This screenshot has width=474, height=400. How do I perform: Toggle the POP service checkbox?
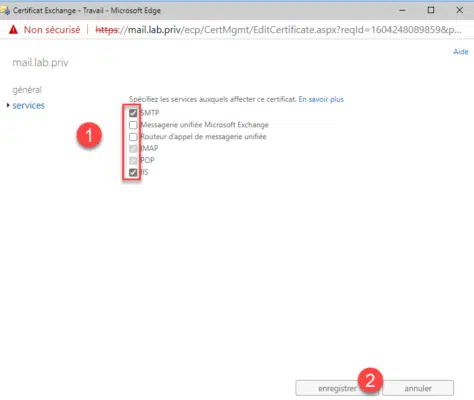point(133,161)
